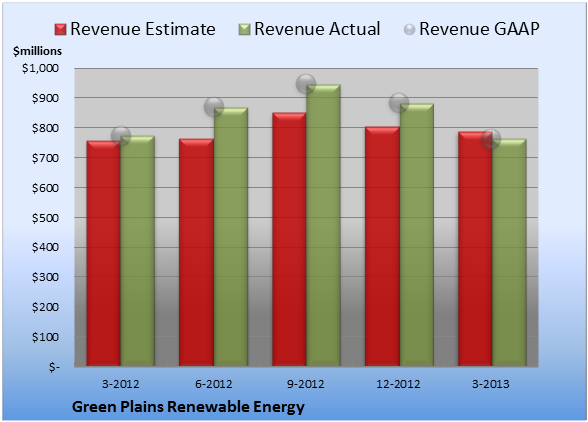Click the gray Revenue GAAP legend marker
This screenshot has height=422, width=588.
(410, 30)
